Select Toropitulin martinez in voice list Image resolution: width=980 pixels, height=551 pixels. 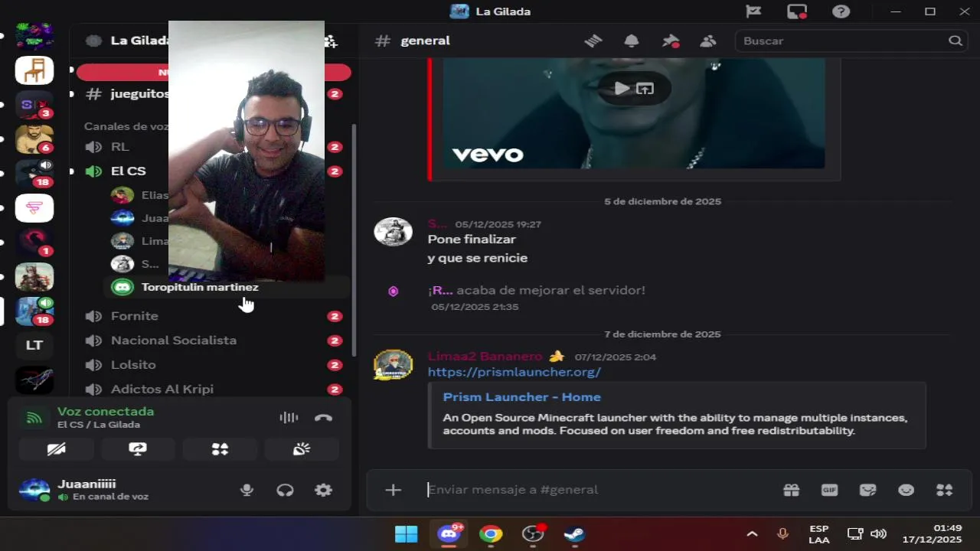(x=200, y=287)
